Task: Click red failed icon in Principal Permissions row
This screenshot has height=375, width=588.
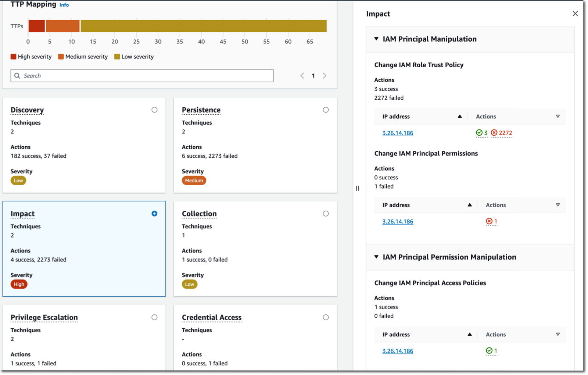Action: coord(489,221)
